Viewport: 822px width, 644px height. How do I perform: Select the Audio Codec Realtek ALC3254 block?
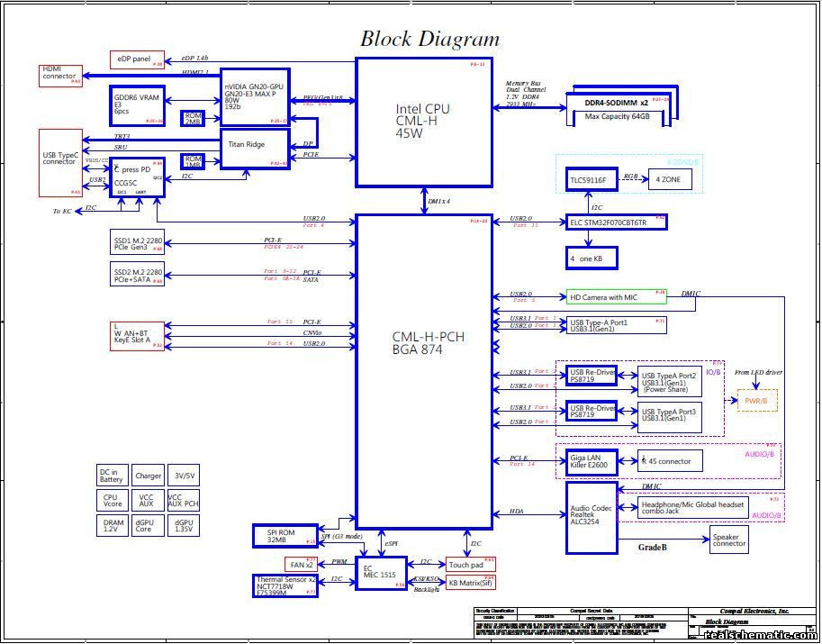(593, 518)
